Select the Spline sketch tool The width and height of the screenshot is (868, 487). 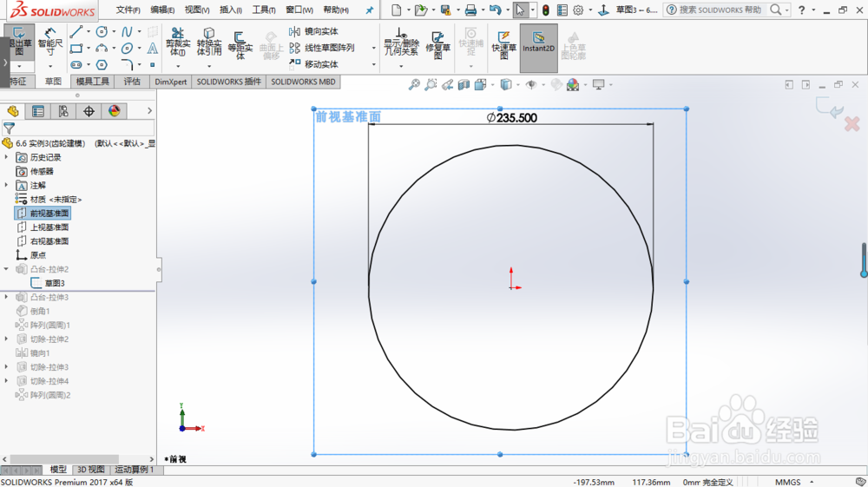(x=128, y=32)
